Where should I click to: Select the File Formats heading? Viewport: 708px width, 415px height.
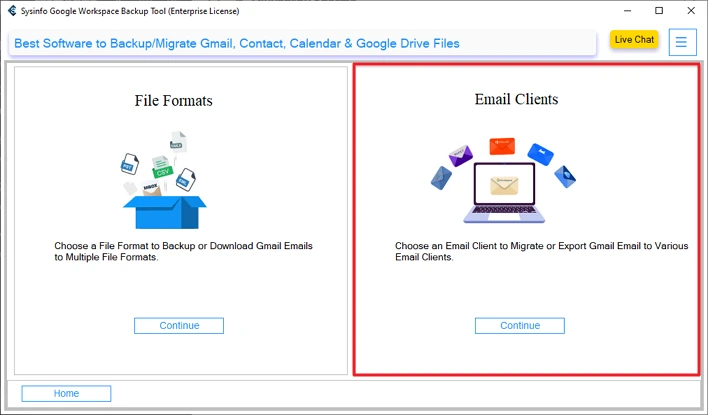173,100
